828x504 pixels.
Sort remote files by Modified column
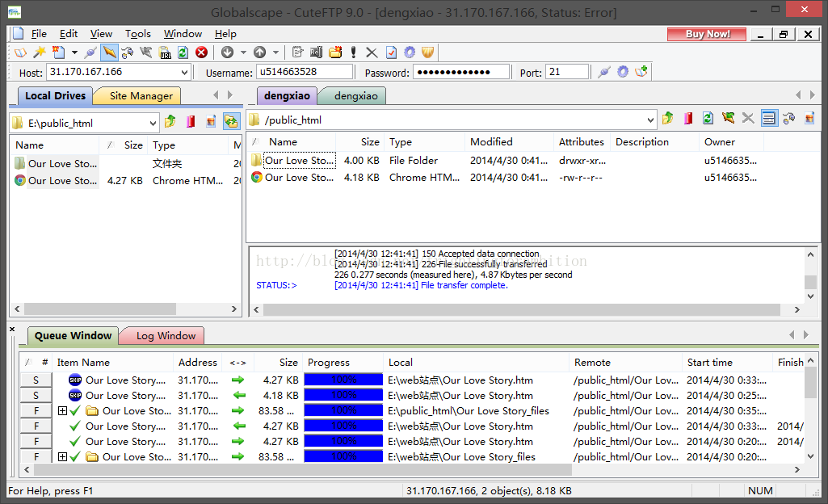510,142
